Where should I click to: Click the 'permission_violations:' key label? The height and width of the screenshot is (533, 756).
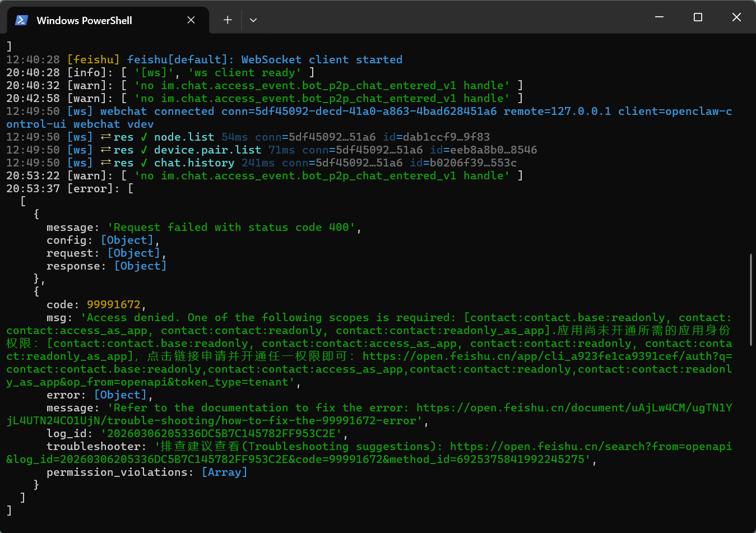120,472
